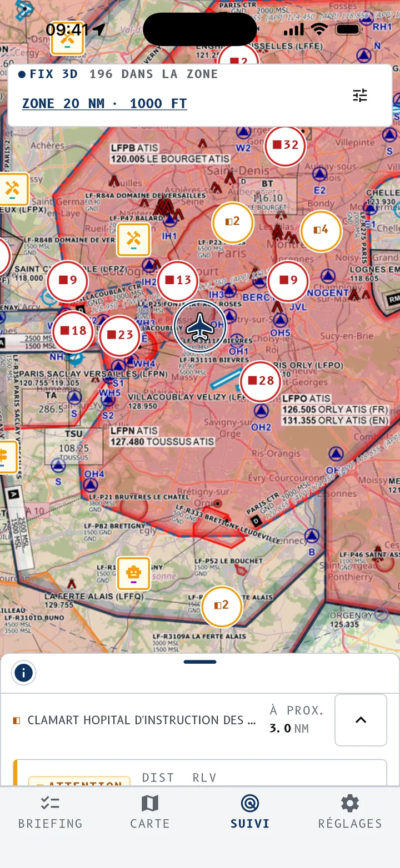Tap the CLAMART HOPITAL D'INSTRUCTION row title

click(142, 720)
